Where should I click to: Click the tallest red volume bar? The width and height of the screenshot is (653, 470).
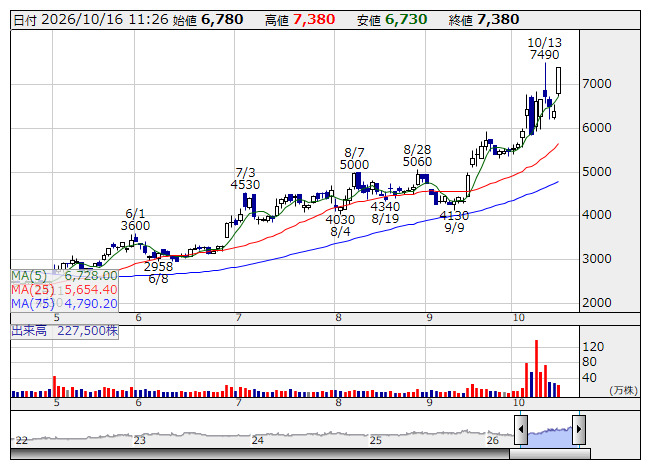(536, 368)
